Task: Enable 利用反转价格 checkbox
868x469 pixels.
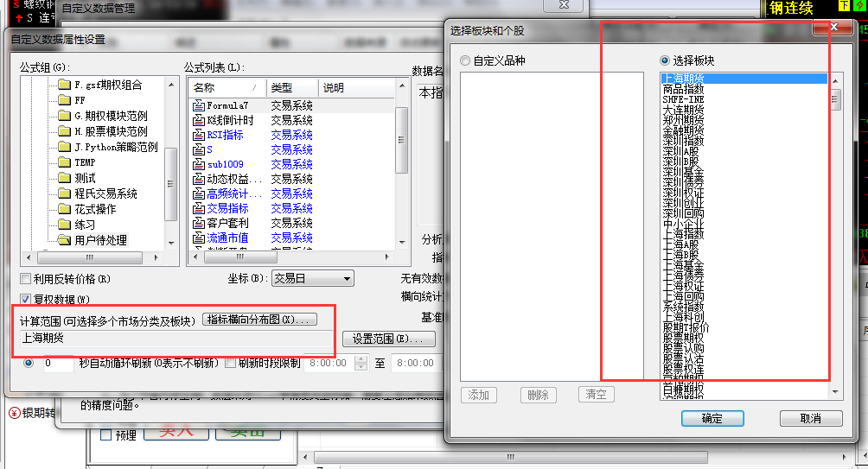Action: pyautogui.click(x=25, y=279)
